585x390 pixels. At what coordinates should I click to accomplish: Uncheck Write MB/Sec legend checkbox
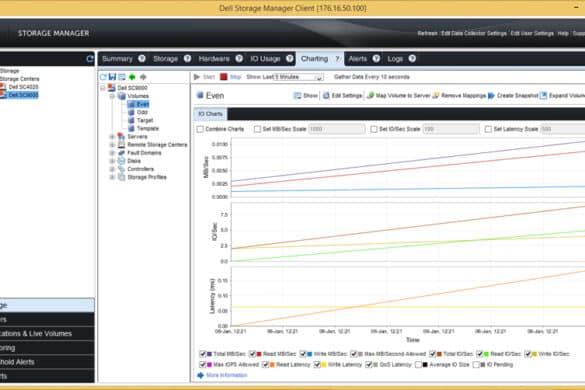(303, 354)
